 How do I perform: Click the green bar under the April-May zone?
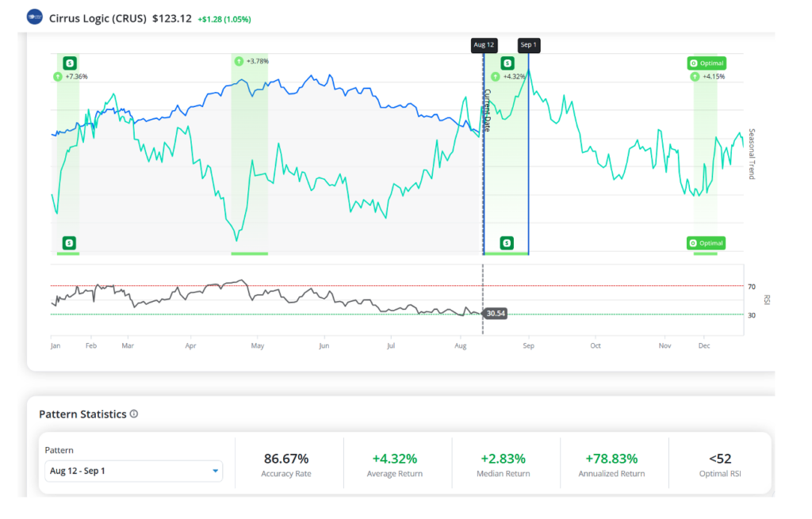coord(250,254)
